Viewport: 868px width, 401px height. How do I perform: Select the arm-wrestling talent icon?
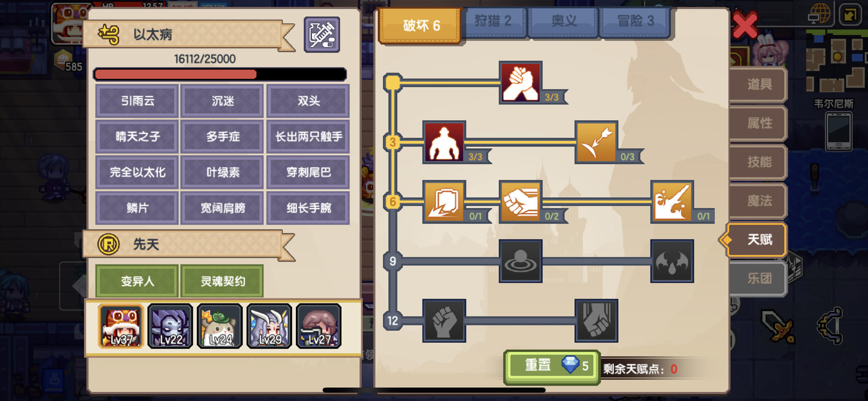[x=521, y=82]
